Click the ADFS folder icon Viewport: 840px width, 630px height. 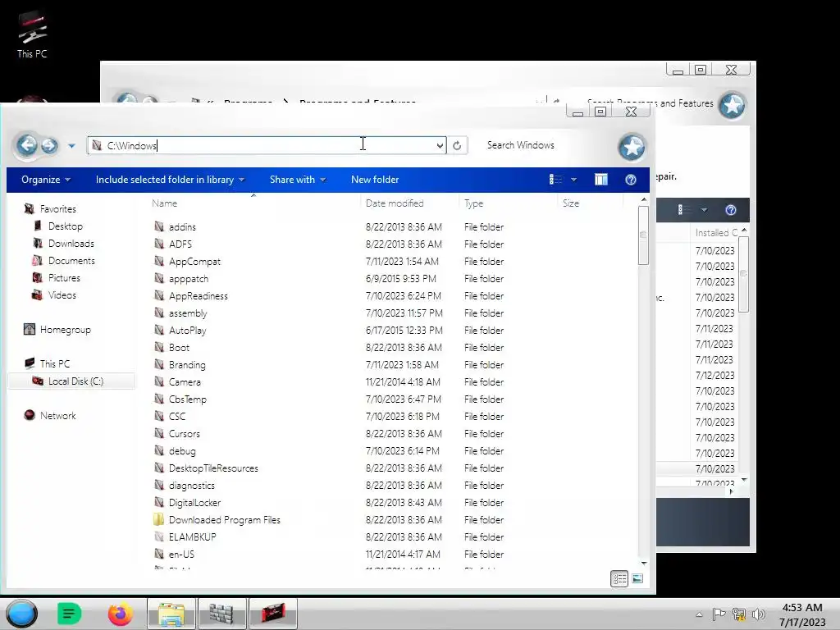coord(159,244)
